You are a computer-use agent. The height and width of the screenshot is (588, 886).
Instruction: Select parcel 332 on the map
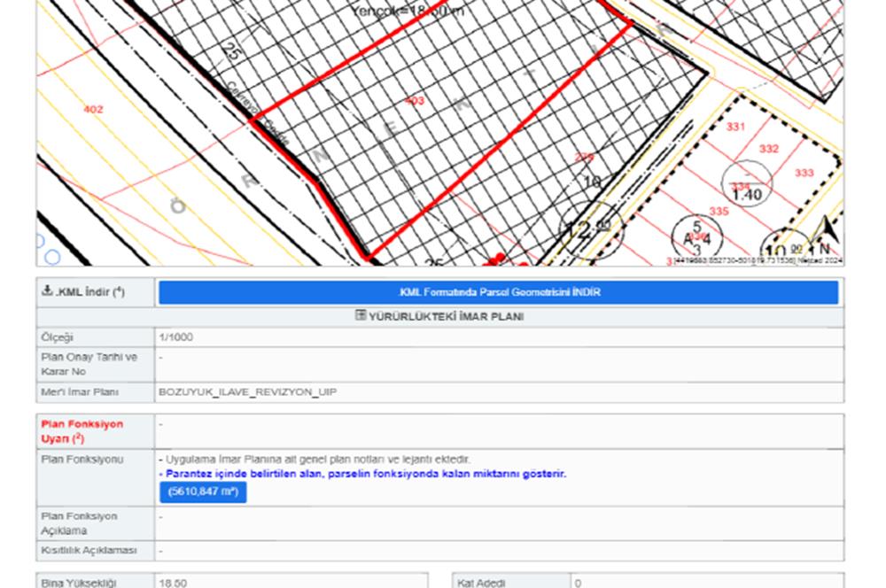point(768,149)
